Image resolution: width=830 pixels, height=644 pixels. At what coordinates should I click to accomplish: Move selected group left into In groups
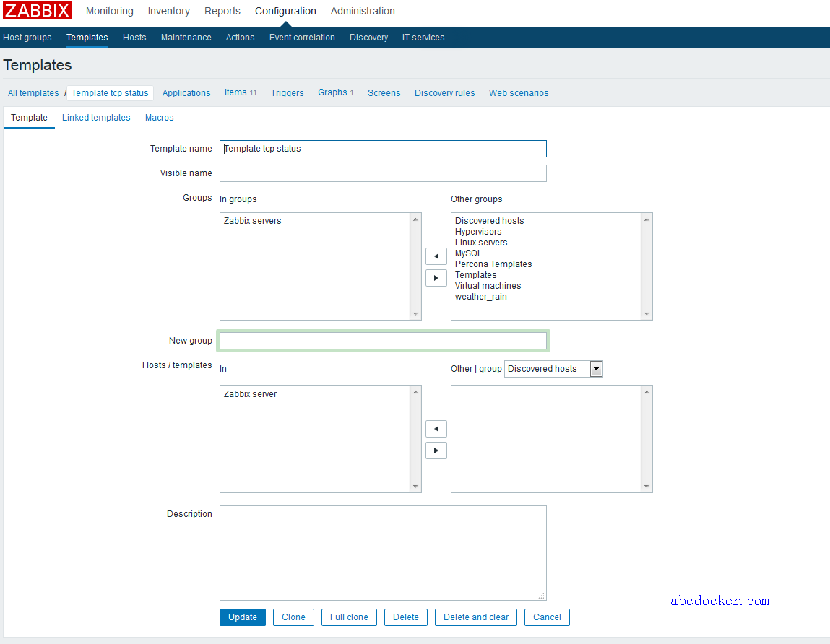point(436,256)
